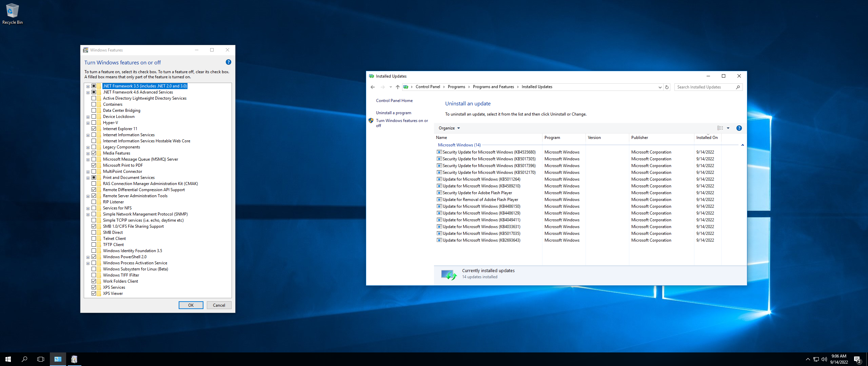Click Turn Windows features on or off link
The height and width of the screenshot is (366, 868).
(402, 123)
